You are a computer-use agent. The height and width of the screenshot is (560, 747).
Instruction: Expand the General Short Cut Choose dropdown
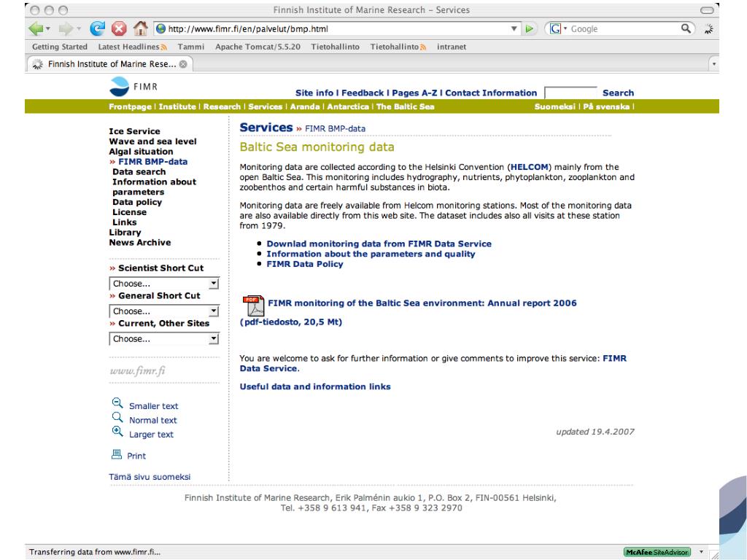pyautogui.click(x=164, y=311)
